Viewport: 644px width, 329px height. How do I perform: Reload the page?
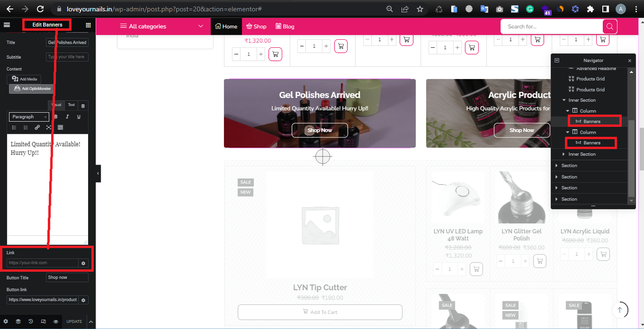tap(40, 9)
